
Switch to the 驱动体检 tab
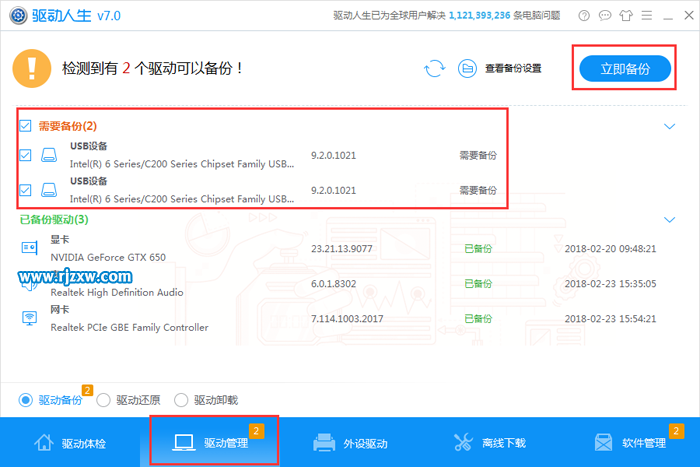click(x=70, y=442)
